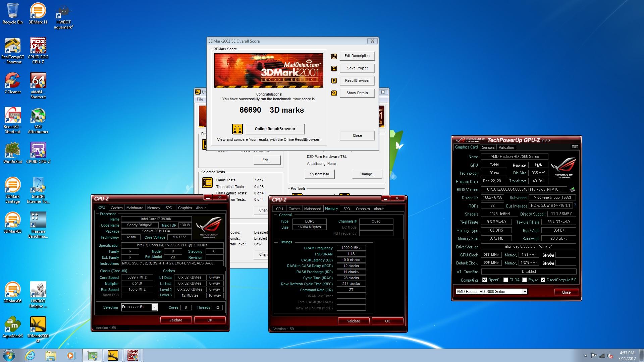This screenshot has width=644, height=362.
Task: Click the Edit... button in 3DMark2001 window
Action: (x=267, y=160)
